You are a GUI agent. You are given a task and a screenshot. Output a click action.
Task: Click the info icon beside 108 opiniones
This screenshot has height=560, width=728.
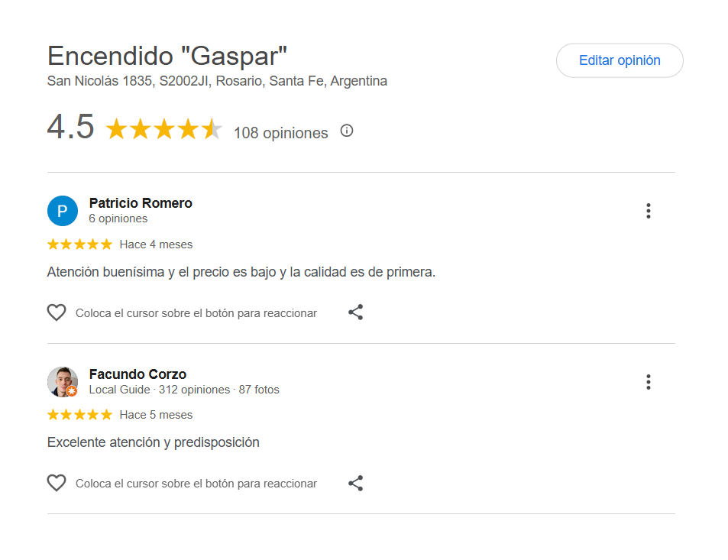tap(347, 131)
